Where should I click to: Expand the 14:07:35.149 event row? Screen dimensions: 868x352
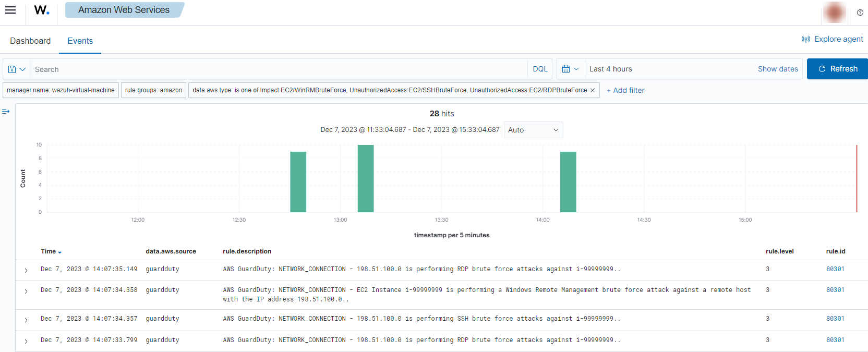coord(26,270)
